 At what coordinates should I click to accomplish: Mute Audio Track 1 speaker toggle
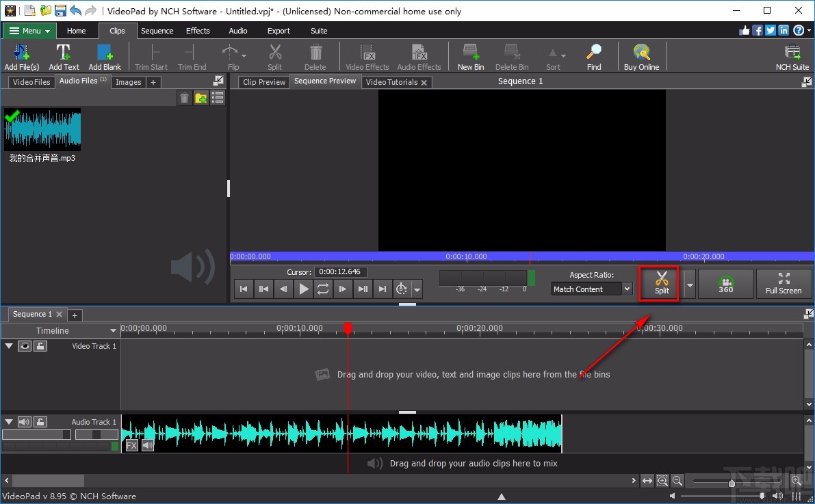click(25, 421)
